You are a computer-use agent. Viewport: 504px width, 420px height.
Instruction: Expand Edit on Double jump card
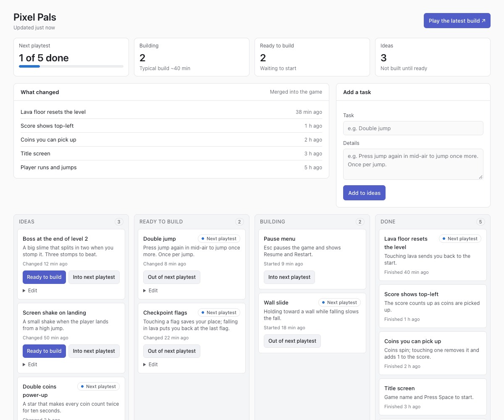[x=150, y=291]
